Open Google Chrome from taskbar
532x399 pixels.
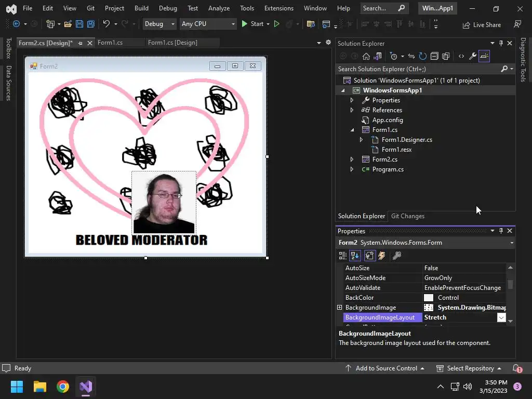click(63, 387)
